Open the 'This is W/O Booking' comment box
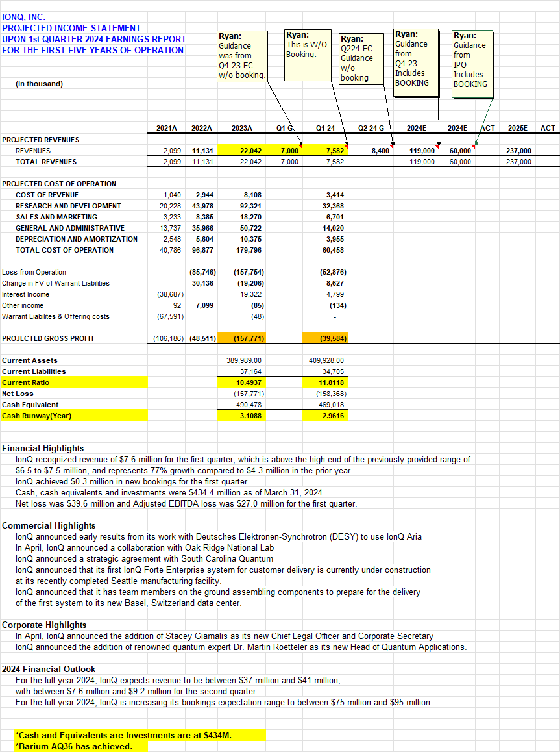560x752 pixels. point(308,55)
